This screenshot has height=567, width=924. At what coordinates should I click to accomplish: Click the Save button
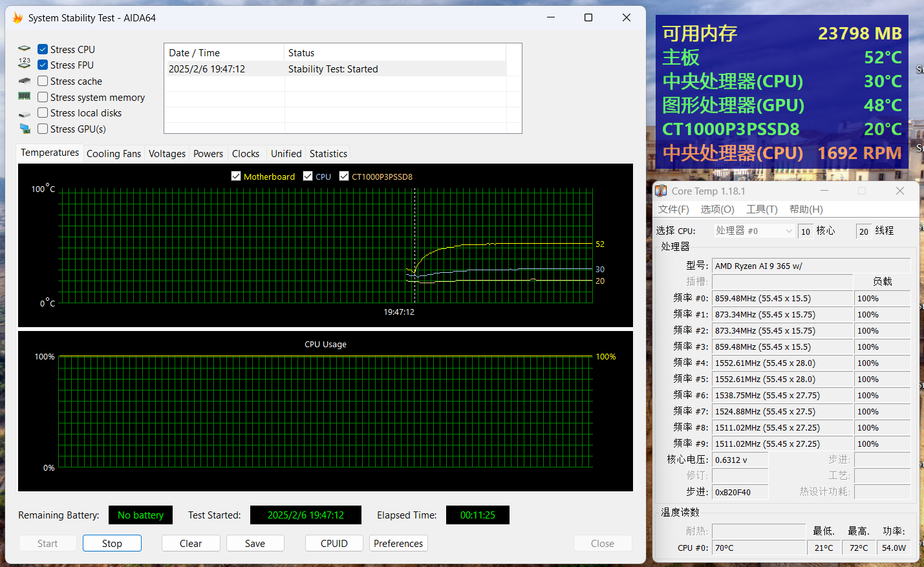[255, 544]
